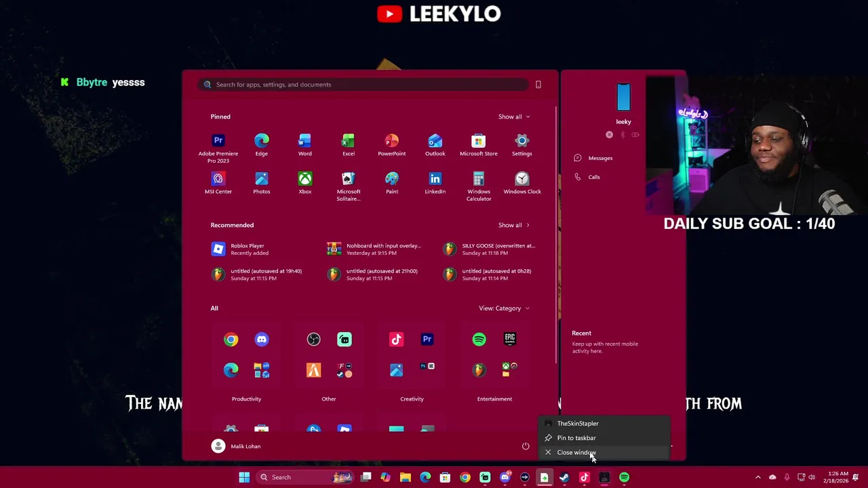Open Malik Lohan account menu

pos(236,446)
